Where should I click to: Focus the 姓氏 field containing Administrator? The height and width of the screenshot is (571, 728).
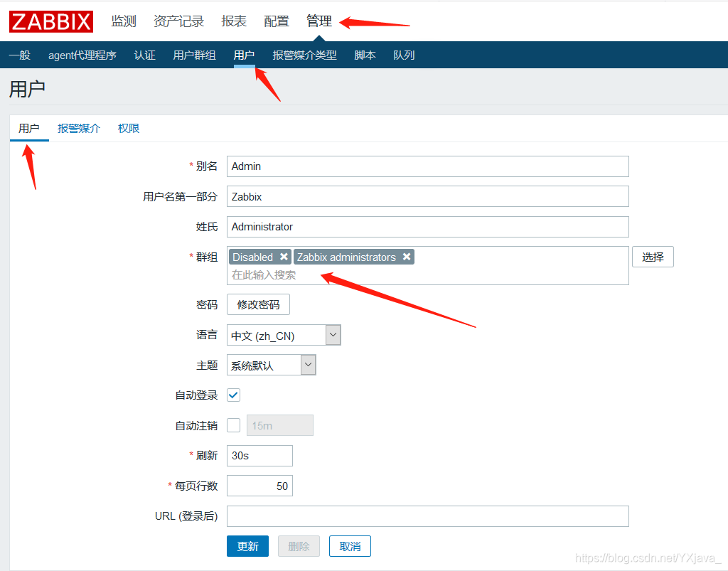(427, 227)
